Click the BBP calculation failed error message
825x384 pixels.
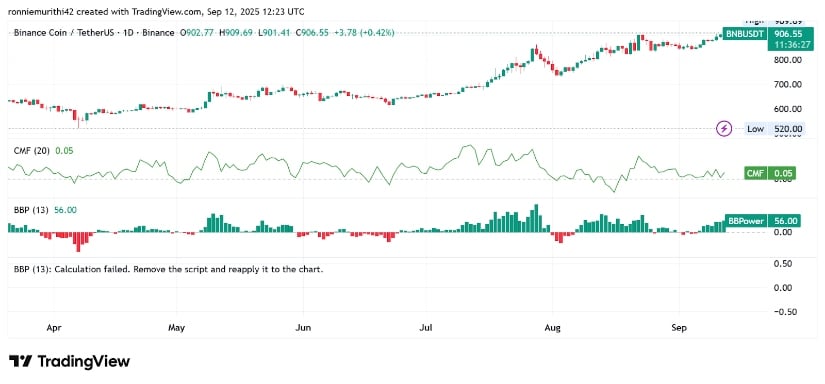[x=168, y=269]
